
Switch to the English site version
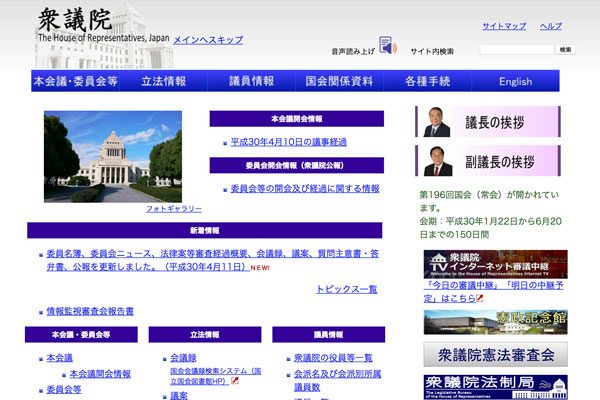515,81
